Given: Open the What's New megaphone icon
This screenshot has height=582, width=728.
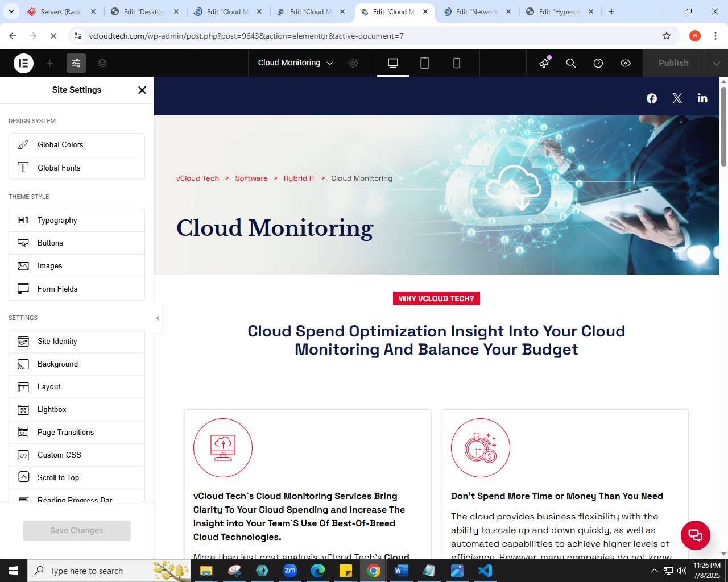Looking at the screenshot, I should 544,63.
